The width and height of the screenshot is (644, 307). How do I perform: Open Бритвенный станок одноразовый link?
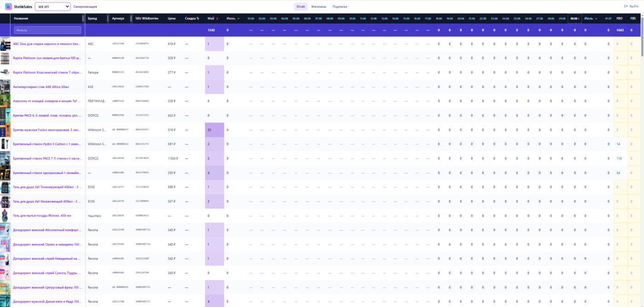[47, 173]
